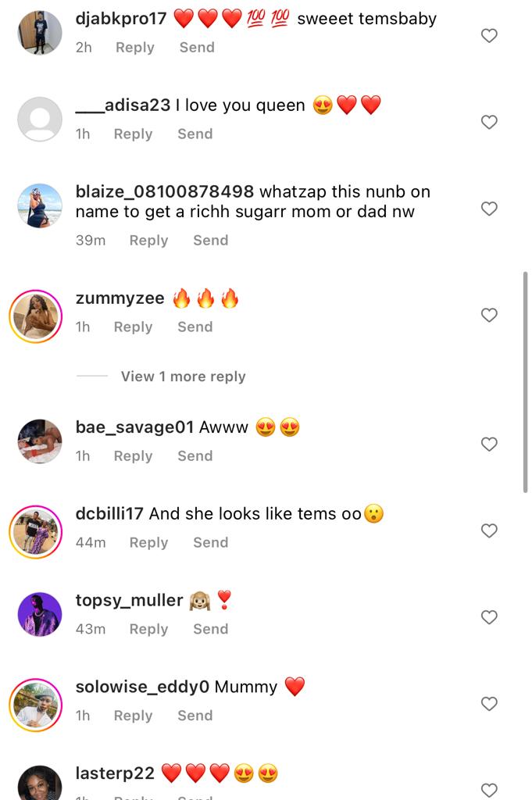Reply to topsy_muller's comment
The width and height of the screenshot is (532, 800).
click(148, 629)
